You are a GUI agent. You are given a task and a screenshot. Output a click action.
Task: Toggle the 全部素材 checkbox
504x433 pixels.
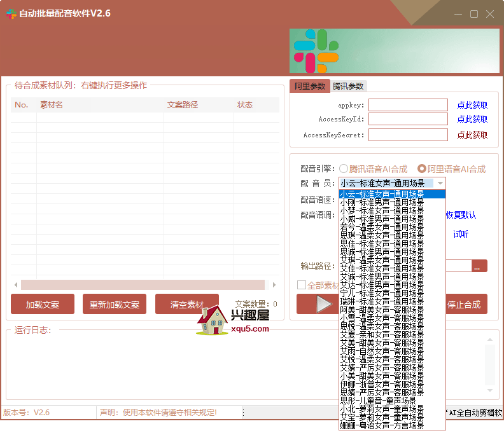pos(302,285)
